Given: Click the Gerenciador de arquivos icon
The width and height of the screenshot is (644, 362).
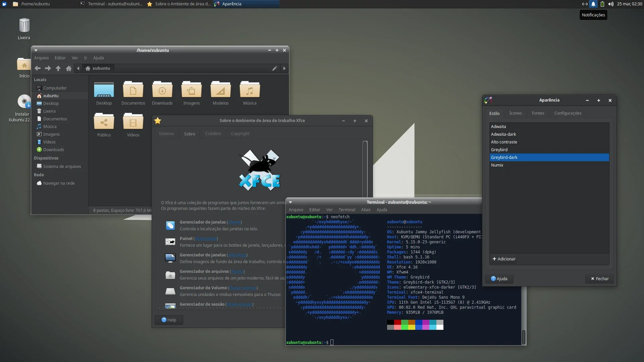Looking at the screenshot, I should click(x=170, y=275).
